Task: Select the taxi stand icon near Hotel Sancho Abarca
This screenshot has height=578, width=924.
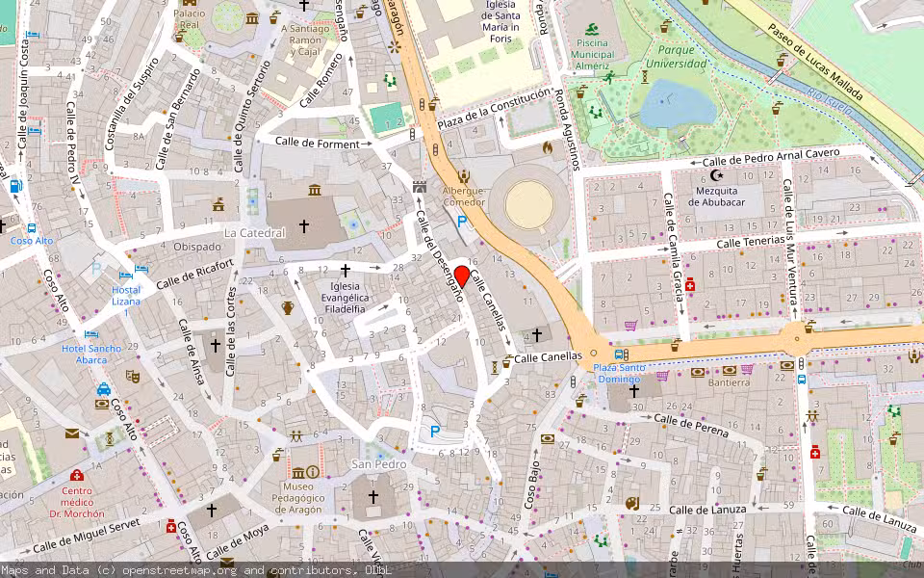Action: click(106, 388)
